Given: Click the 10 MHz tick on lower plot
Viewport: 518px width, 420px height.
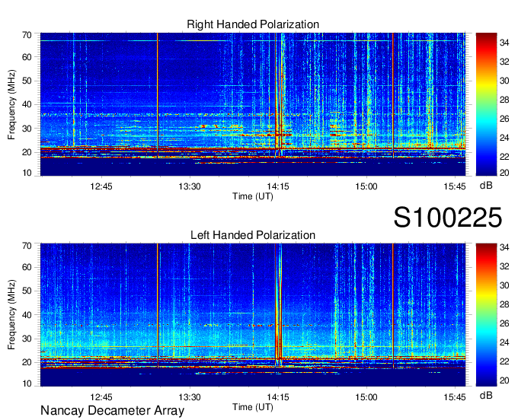Looking at the screenshot, I should 27,383.
